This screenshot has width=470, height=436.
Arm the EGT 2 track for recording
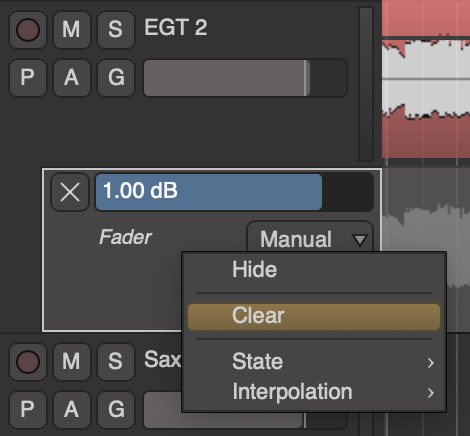[x=28, y=30]
